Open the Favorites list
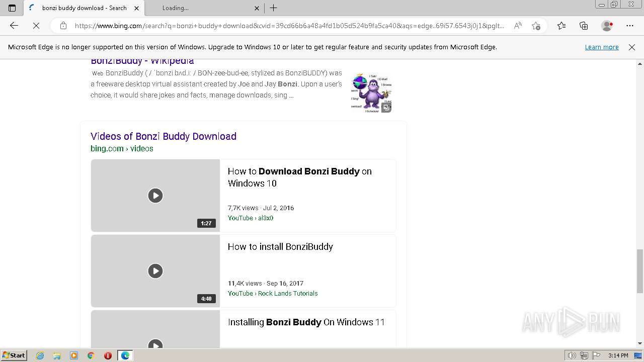The image size is (644, 362). 561,26
